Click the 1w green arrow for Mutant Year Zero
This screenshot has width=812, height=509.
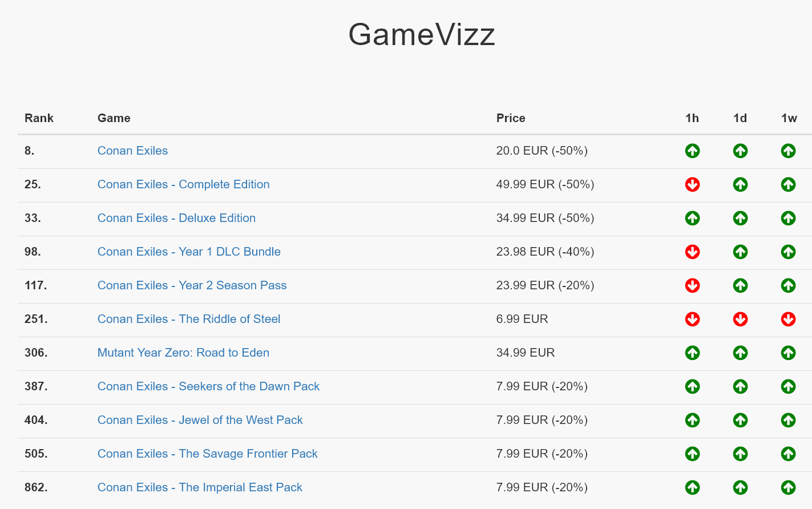tap(788, 353)
